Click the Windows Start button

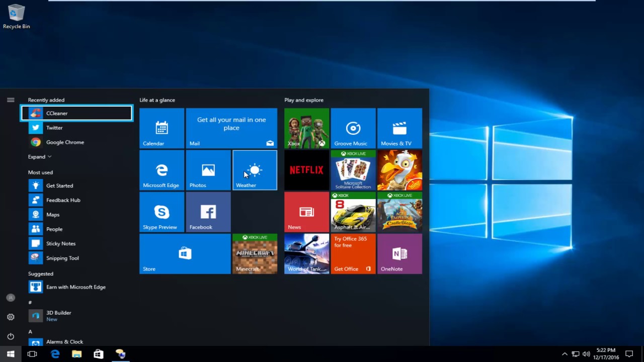click(11, 354)
